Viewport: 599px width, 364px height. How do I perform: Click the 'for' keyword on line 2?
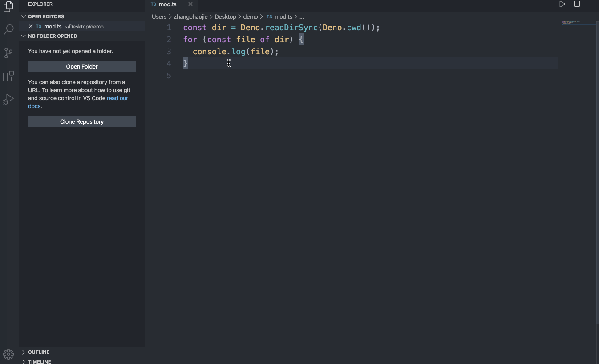click(x=190, y=40)
